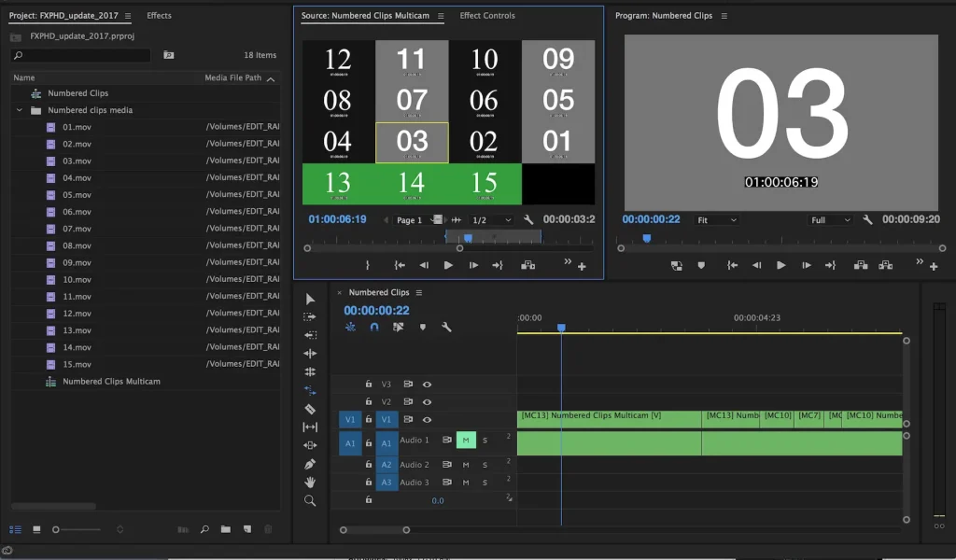Solo the Audio 1 track
956x560 pixels.
(x=485, y=441)
